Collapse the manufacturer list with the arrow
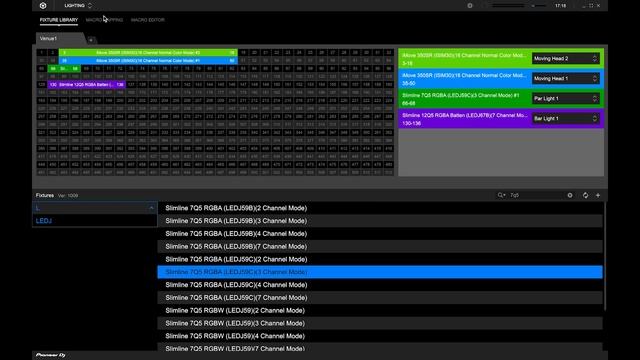This screenshot has width=640, height=360. 151,208
